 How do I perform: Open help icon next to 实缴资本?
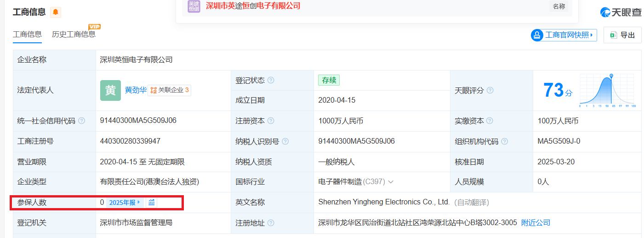coord(490,121)
